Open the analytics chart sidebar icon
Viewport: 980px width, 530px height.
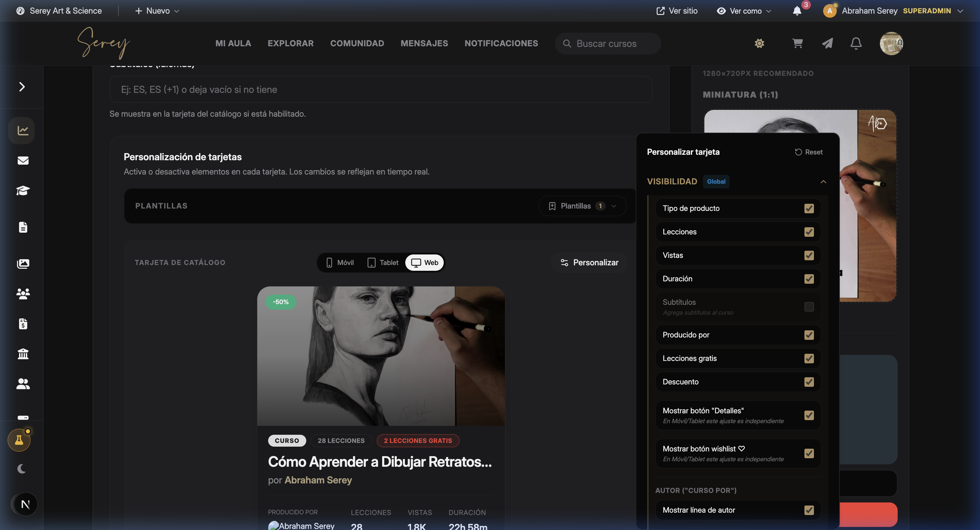pyautogui.click(x=22, y=130)
